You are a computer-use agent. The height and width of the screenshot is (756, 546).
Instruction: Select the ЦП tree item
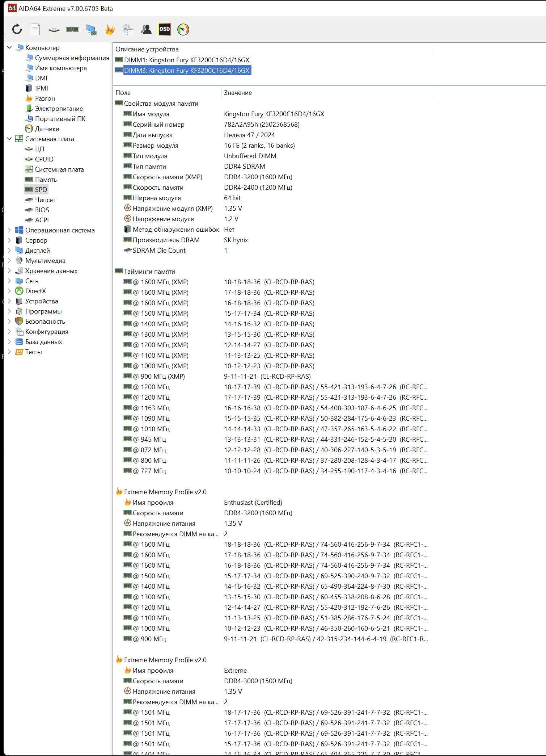(40, 149)
